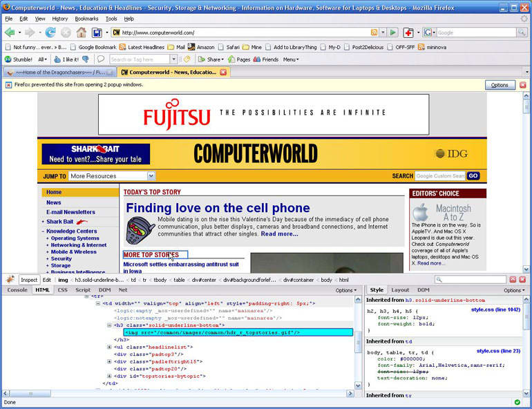Image resolution: width=532 pixels, height=409 pixels.
Task: Open the Stumble All dropdown
Action: tap(42, 59)
